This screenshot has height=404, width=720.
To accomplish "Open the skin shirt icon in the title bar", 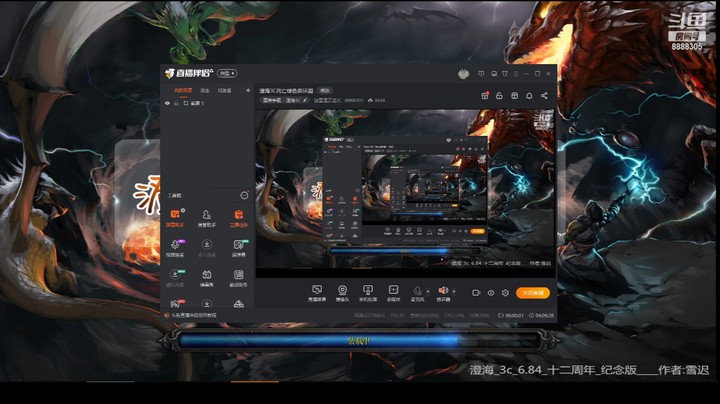I will (505, 73).
